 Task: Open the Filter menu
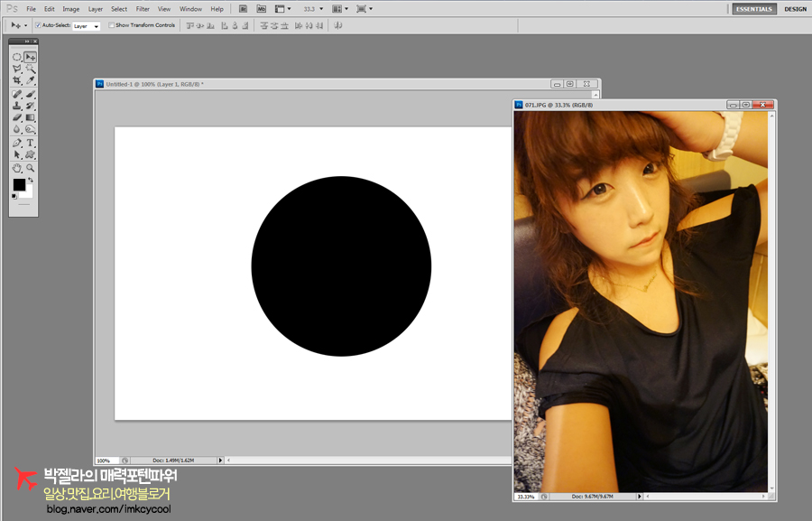click(143, 9)
